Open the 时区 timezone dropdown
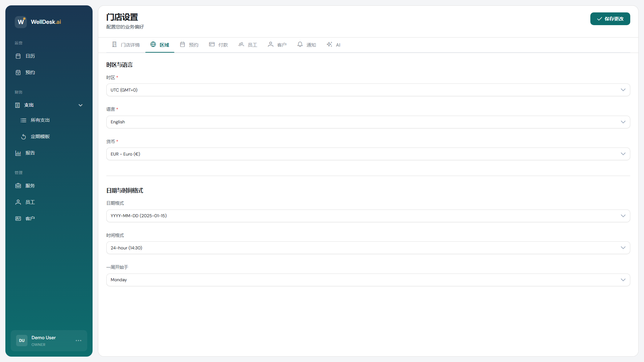Image resolution: width=644 pixels, height=362 pixels. coord(368,90)
